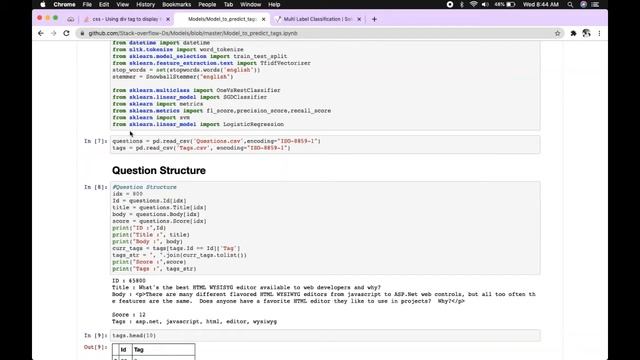This screenshot has height=360, width=640.
Task: Open the Window menu
Action: click(x=250, y=4)
